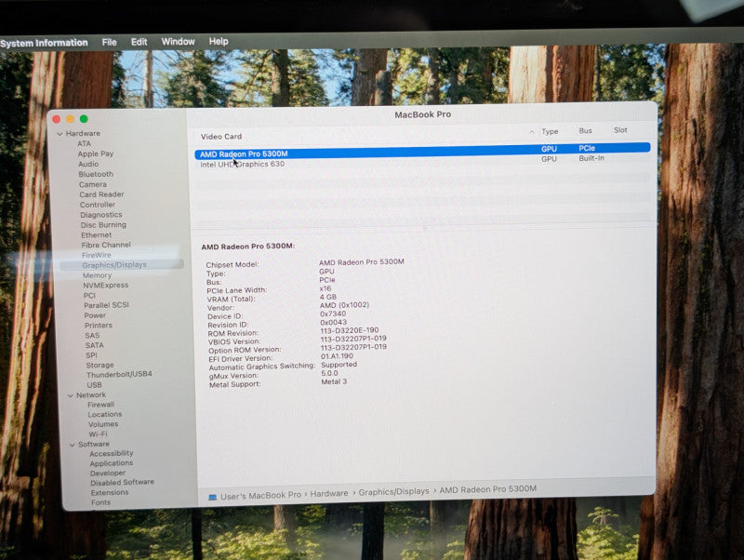Select NVMExpress in the sidebar

[106, 286]
